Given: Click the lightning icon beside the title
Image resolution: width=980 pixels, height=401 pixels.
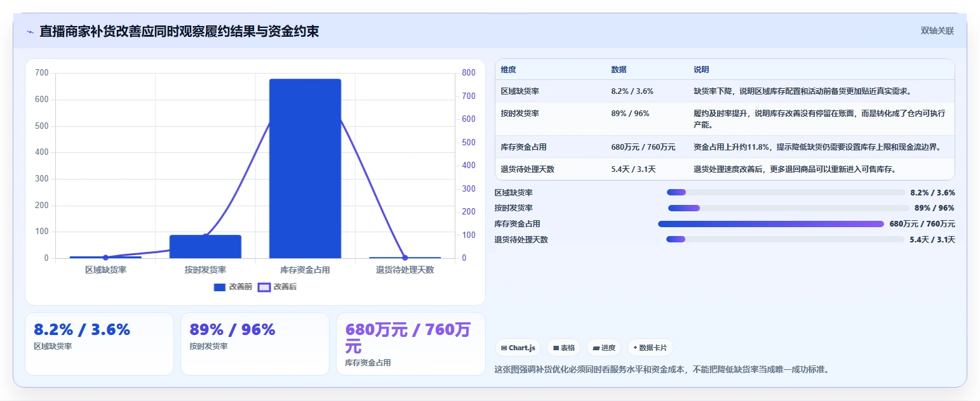Looking at the screenshot, I should coord(30,32).
